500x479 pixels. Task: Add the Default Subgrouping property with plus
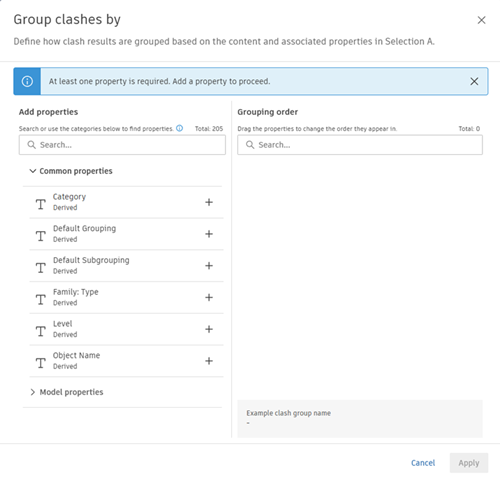[209, 266]
